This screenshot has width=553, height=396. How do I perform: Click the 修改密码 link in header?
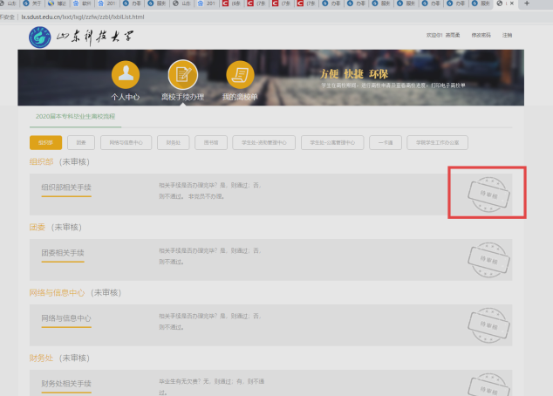tap(481, 35)
